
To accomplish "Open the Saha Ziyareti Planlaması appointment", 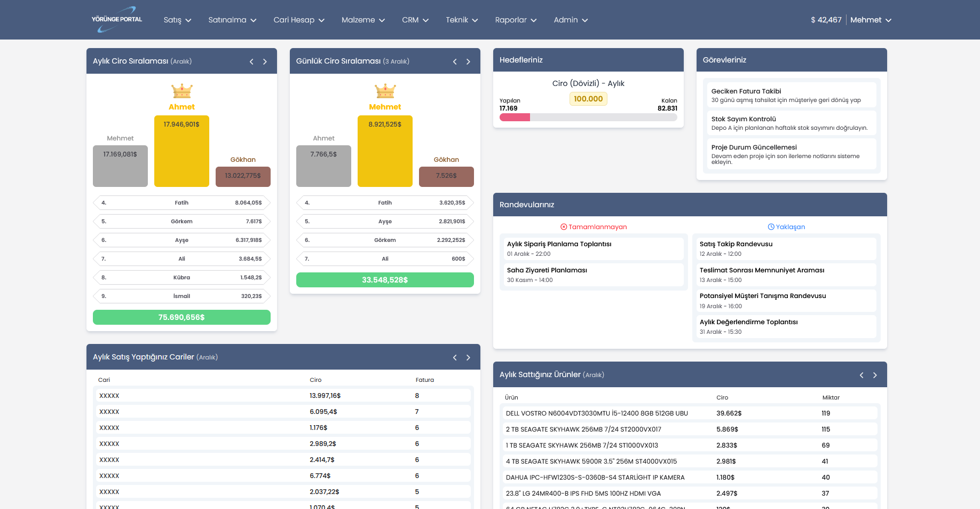I will [593, 275].
